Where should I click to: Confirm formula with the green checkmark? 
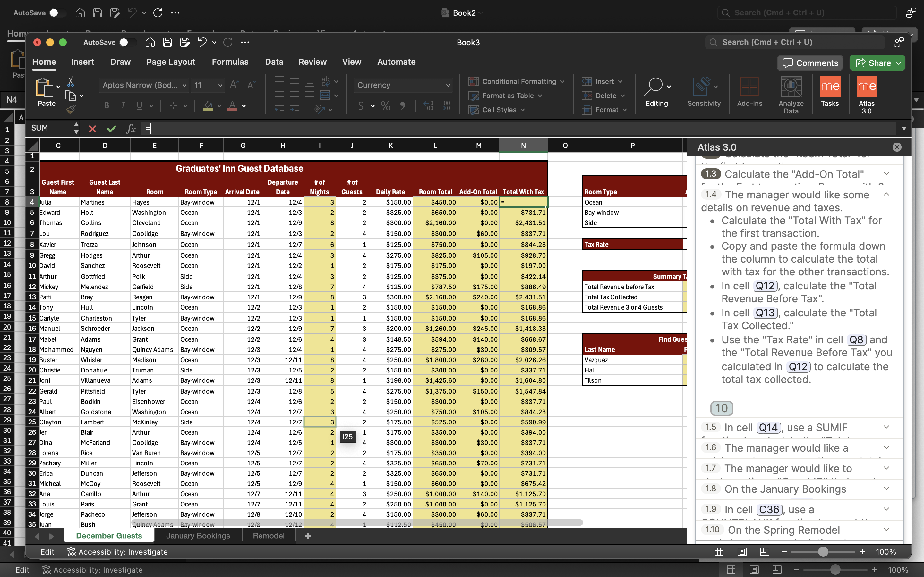point(112,129)
